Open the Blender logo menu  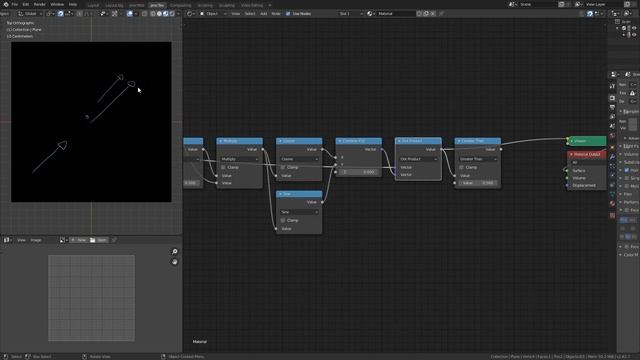tap(6, 4)
